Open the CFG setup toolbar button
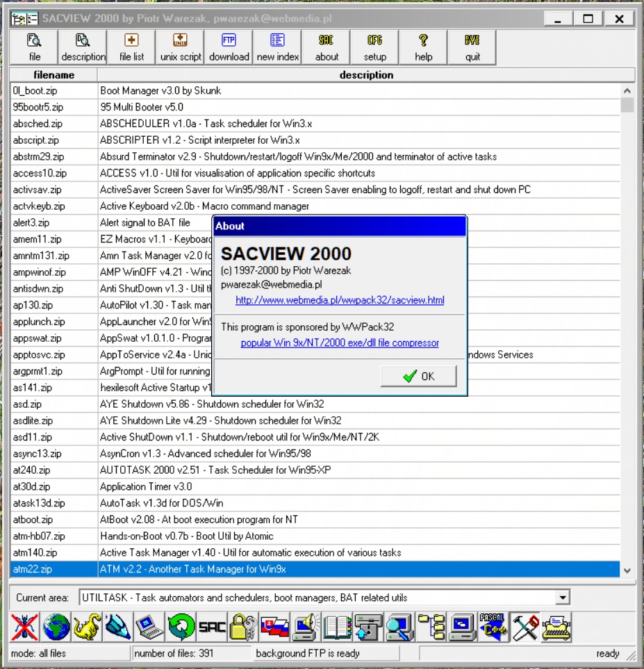Screen dimensions: 644x669 pos(375,47)
